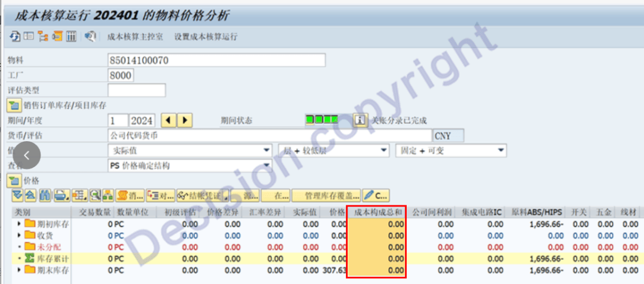
Task: Go to next period with right arrow
Action: (185, 120)
